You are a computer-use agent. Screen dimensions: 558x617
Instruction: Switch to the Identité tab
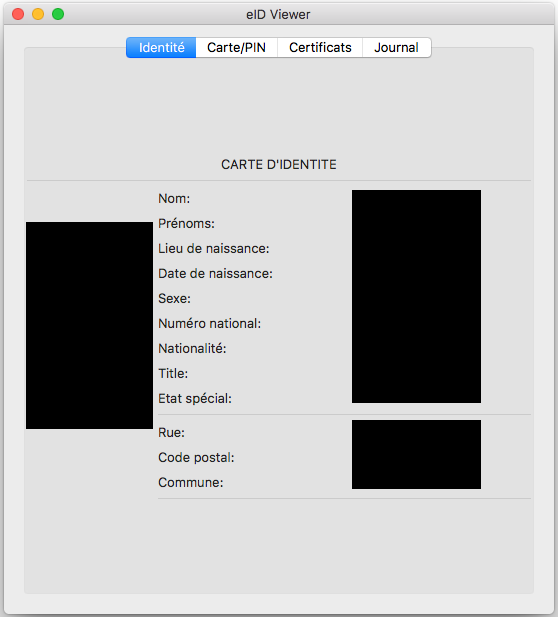coord(161,48)
